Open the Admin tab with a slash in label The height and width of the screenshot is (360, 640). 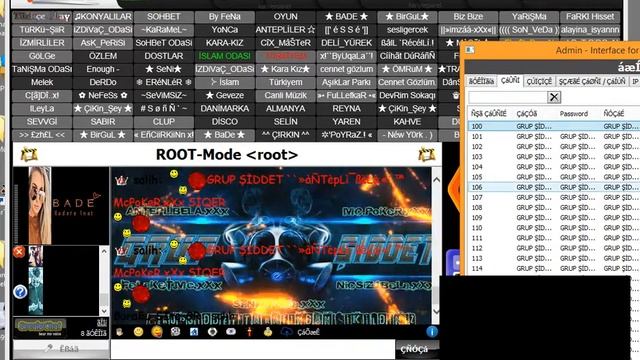(592, 81)
